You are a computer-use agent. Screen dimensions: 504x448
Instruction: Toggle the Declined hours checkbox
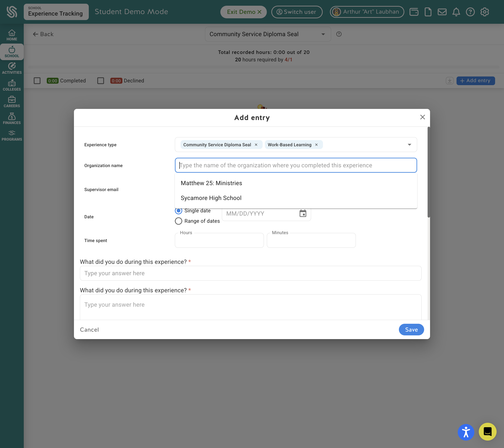point(101,81)
